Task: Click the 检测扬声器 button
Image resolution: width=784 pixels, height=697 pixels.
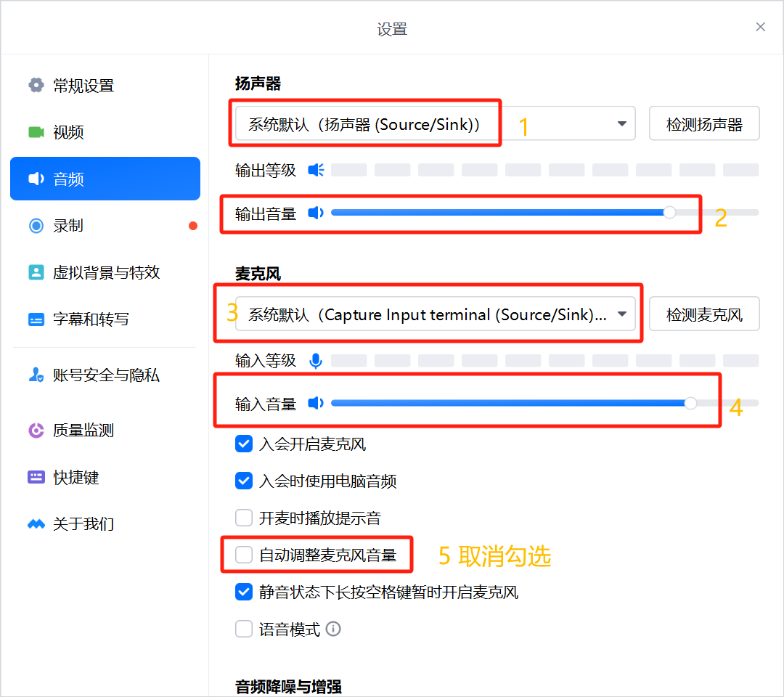Action: [704, 124]
